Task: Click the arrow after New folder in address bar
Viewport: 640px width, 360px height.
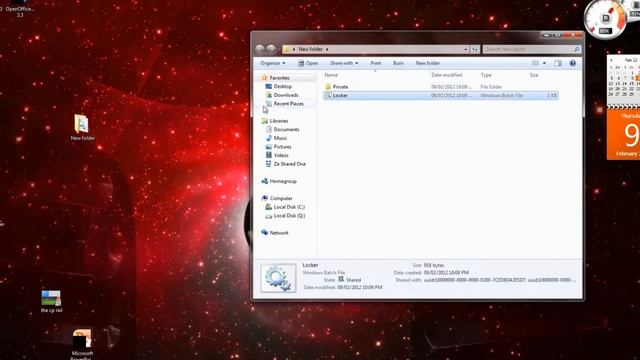Action: (327, 49)
